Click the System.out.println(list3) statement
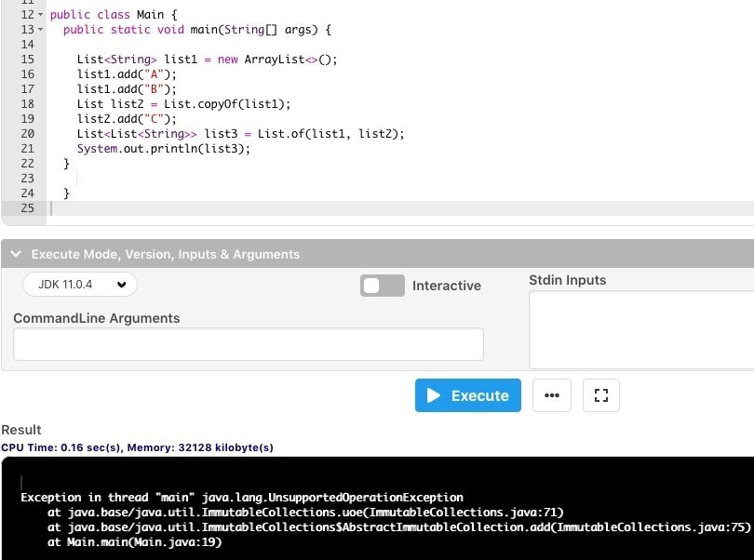Screen dimensions: 754x560 pos(164,149)
